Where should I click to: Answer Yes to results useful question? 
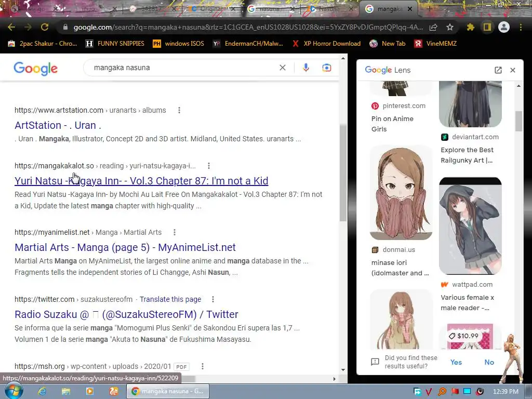tap(456, 362)
